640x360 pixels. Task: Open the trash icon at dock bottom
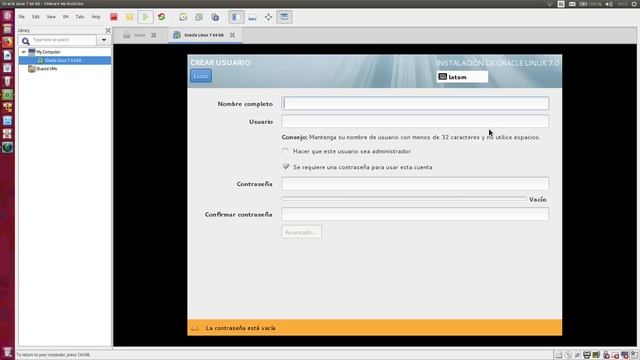7,352
